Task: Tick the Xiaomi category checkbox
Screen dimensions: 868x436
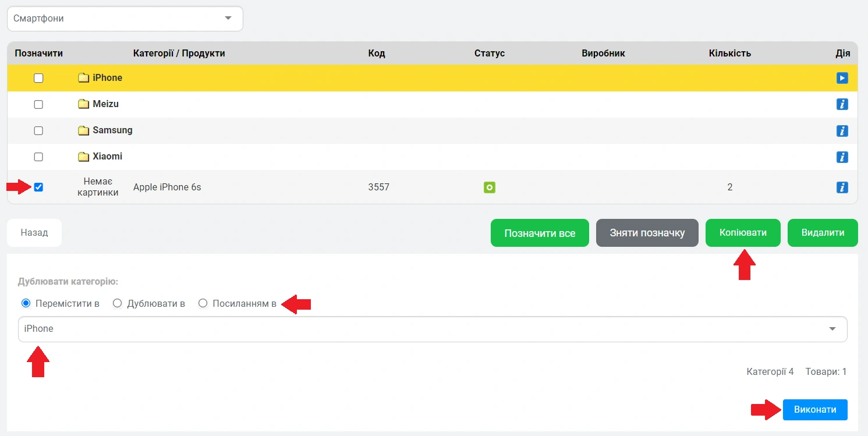Action: click(38, 157)
